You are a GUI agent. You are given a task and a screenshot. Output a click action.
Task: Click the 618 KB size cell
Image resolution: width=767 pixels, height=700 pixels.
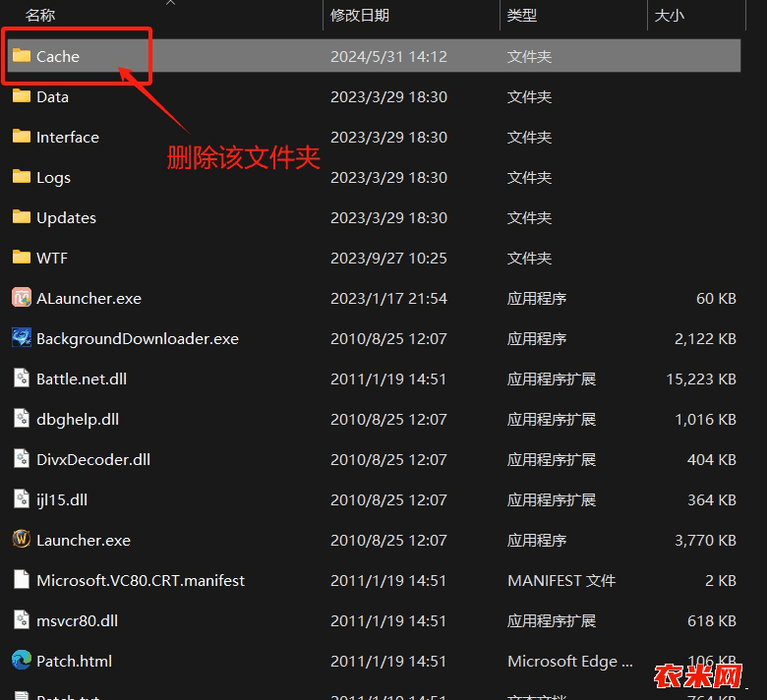click(711, 620)
